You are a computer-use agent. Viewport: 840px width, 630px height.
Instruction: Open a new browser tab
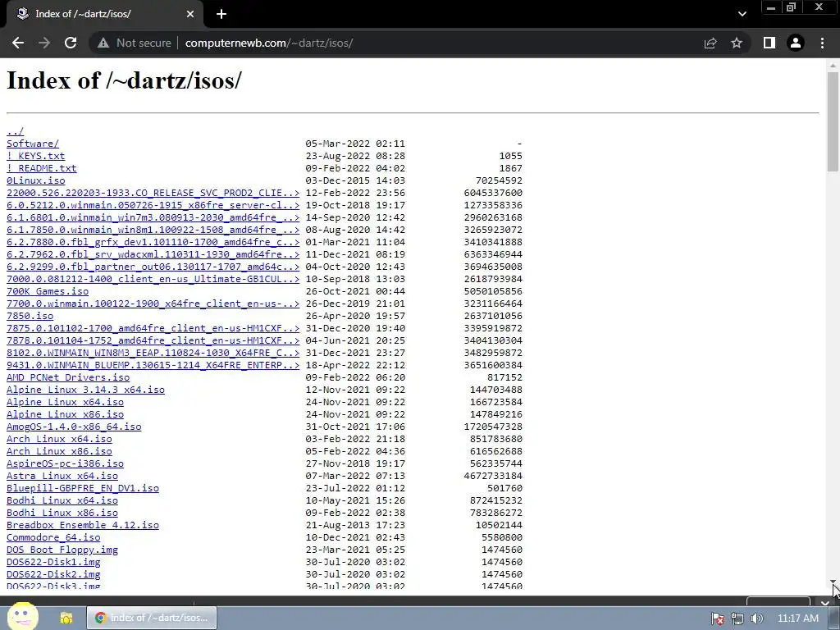[221, 14]
